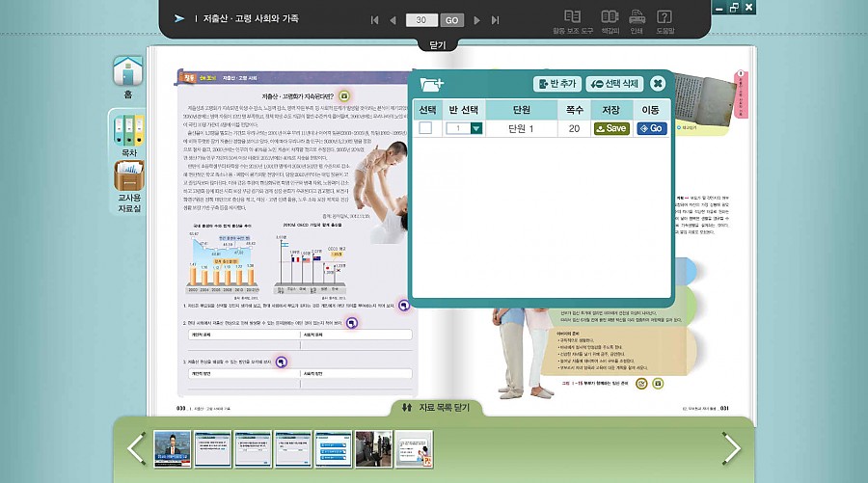The image size is (868, 483).
Task: Click the page number input field
Action: (421, 20)
